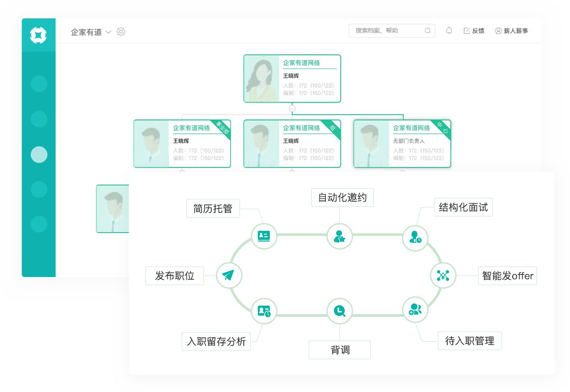Screen dimensions: 570x392
Task: Select the highlighted sidebar menu item
Action: 39,154
